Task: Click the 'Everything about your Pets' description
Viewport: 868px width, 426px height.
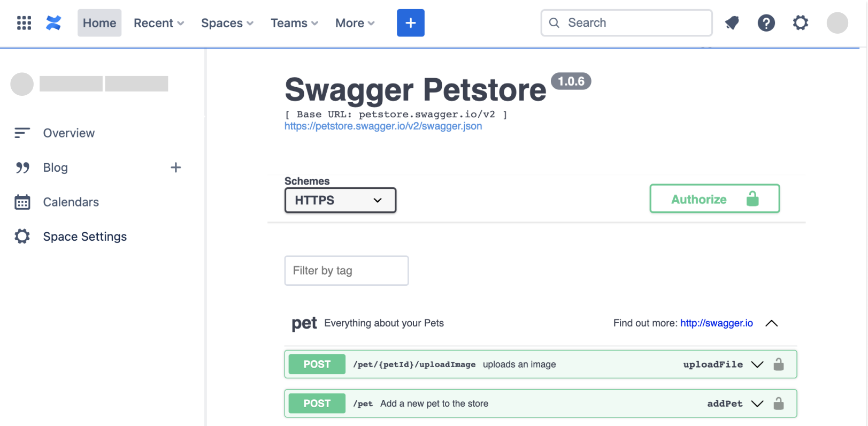Action: tap(384, 323)
